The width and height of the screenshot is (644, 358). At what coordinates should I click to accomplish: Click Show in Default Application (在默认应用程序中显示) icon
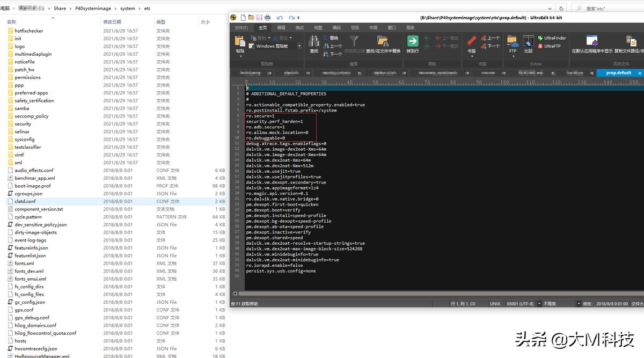pyautogui.click(x=592, y=43)
